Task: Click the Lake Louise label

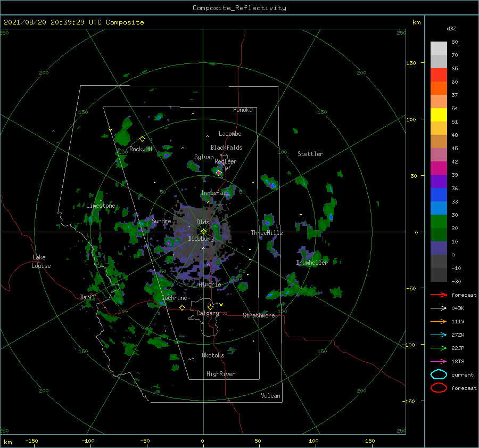Action: click(x=41, y=262)
